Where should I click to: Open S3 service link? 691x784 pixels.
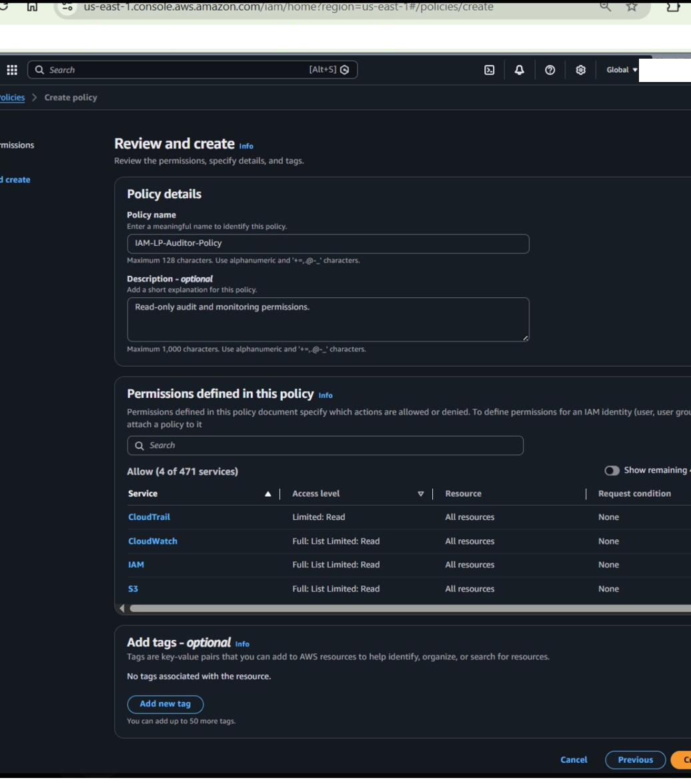(133, 589)
